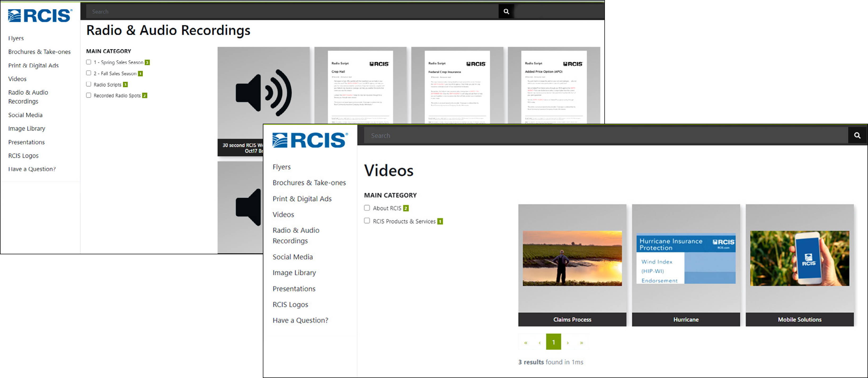Open RCIS Logos in Videos window sidebar
This screenshot has width=868, height=378.
click(x=290, y=305)
